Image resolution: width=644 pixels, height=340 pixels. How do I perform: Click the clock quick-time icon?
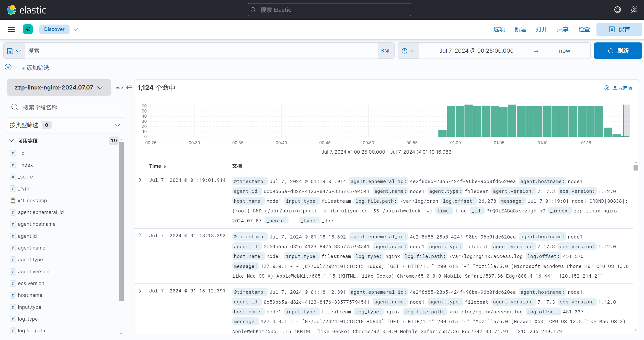[x=405, y=51]
